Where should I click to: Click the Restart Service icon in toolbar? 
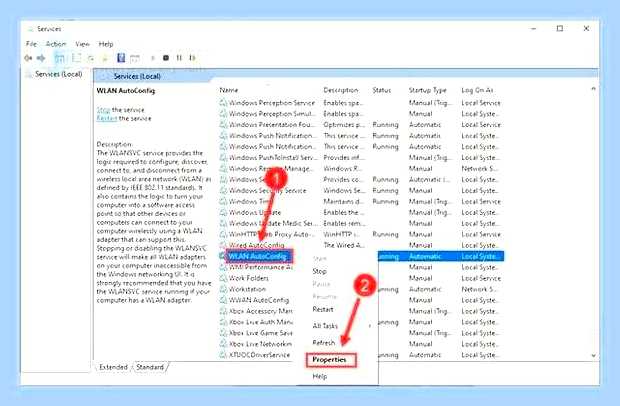[x=192, y=58]
